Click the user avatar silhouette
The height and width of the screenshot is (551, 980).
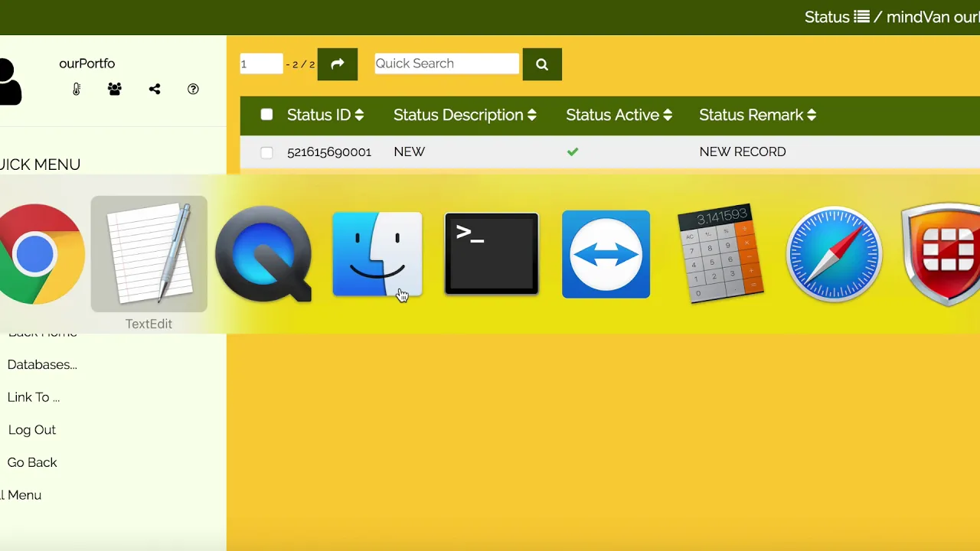(x=10, y=81)
